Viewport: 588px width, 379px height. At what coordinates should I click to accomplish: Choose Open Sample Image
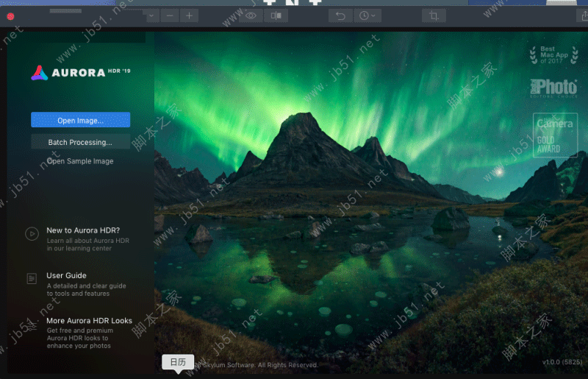pyautogui.click(x=80, y=161)
